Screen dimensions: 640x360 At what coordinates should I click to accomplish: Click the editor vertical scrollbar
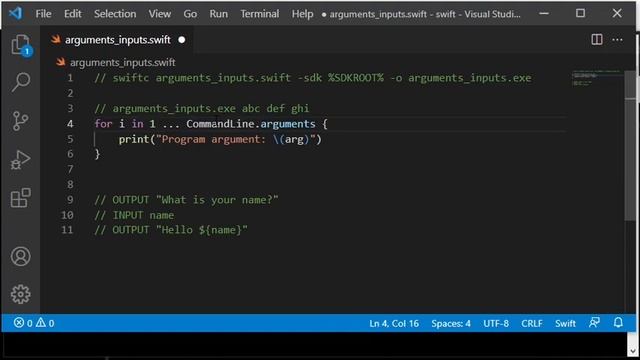pyautogui.click(x=630, y=145)
